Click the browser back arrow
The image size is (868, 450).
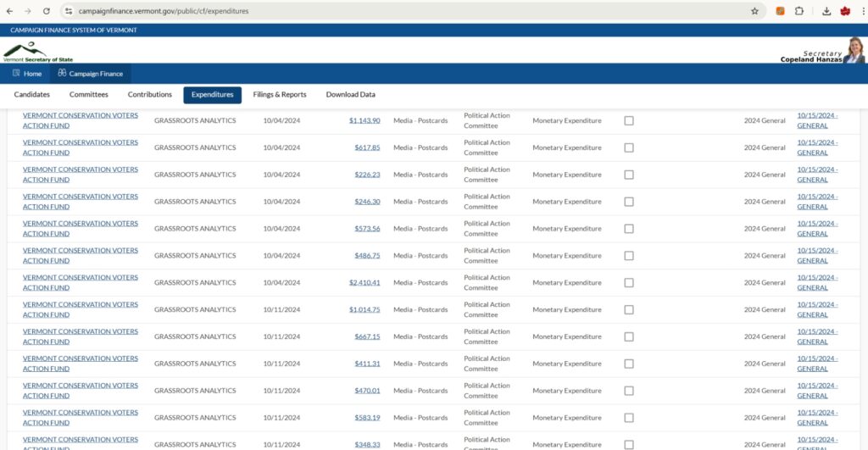[x=9, y=11]
